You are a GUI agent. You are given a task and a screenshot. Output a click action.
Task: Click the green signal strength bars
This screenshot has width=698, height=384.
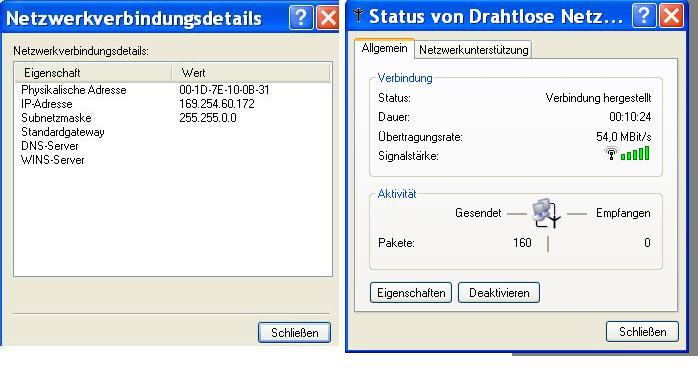click(x=635, y=154)
